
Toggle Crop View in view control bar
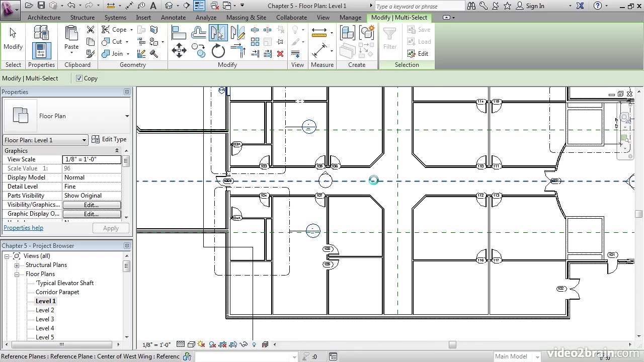pos(222,344)
